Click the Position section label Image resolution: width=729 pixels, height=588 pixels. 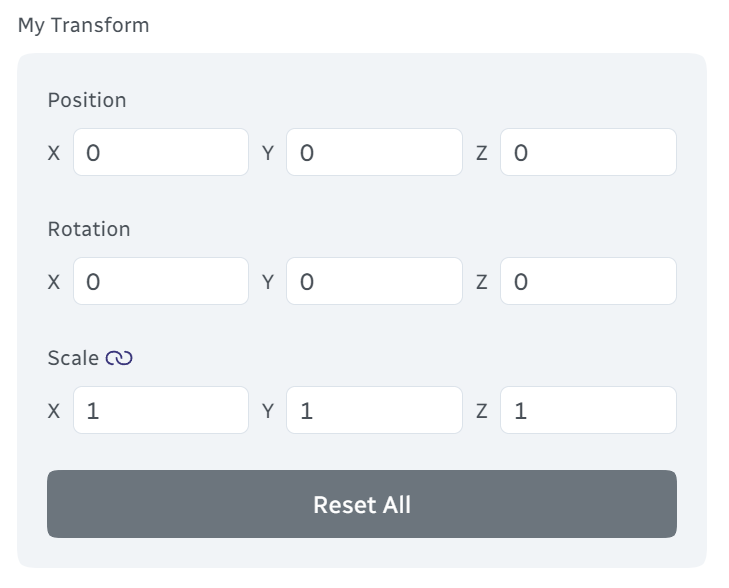[87, 100]
